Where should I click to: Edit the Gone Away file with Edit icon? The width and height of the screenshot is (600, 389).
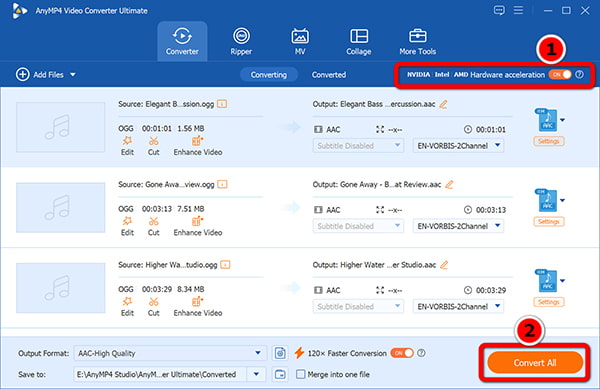click(x=127, y=226)
